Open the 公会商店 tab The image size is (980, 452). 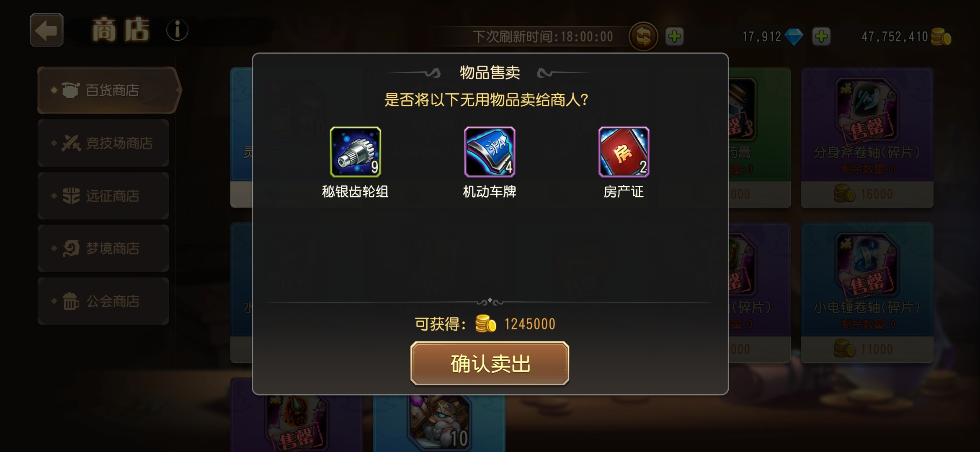click(103, 301)
